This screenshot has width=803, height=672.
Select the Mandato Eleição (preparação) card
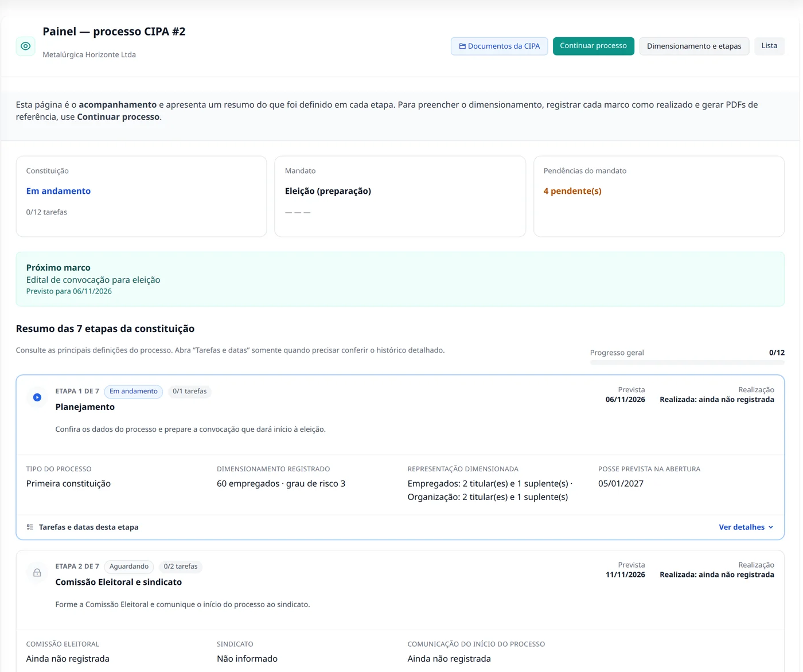pos(400,197)
